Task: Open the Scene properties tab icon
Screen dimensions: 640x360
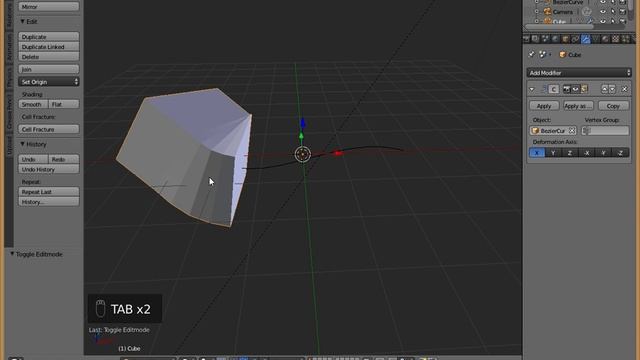Action: [x=545, y=39]
